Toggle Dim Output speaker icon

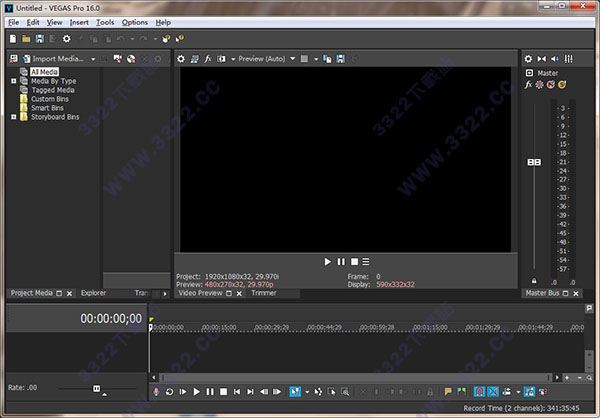pyautogui.click(x=555, y=59)
